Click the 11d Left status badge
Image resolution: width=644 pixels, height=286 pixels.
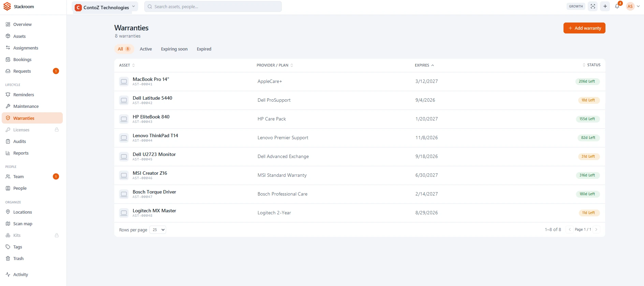(x=589, y=213)
